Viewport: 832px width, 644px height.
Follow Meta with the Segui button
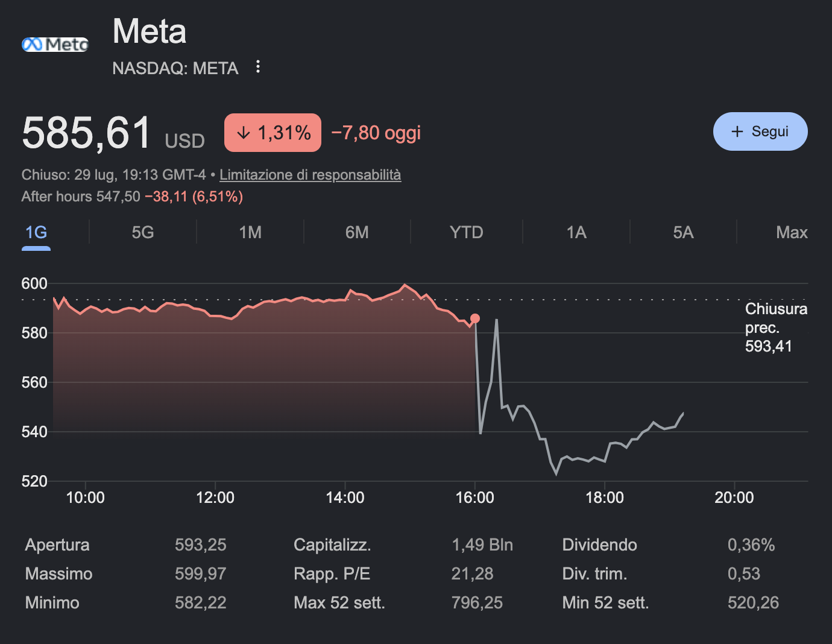(760, 131)
